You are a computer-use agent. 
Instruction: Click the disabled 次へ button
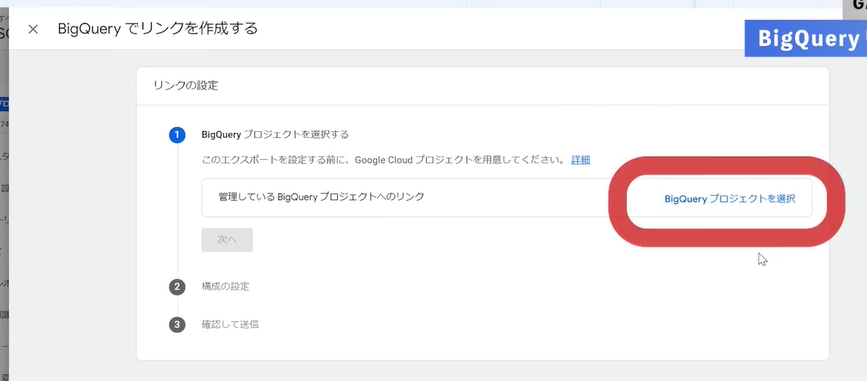(227, 240)
